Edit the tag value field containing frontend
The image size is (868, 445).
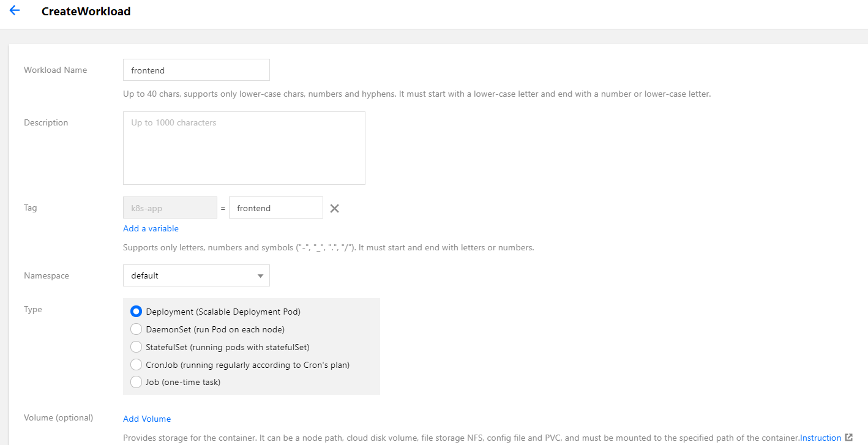275,208
